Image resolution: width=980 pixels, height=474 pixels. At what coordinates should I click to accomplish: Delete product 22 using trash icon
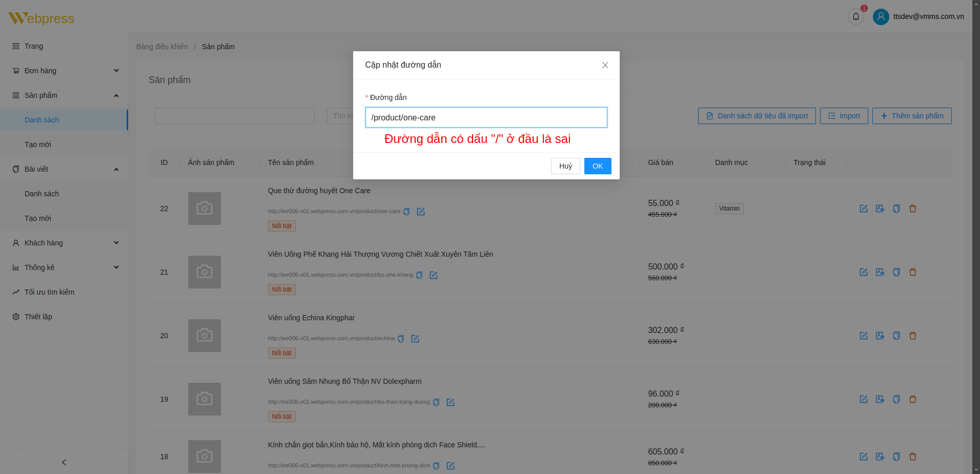[x=912, y=209]
